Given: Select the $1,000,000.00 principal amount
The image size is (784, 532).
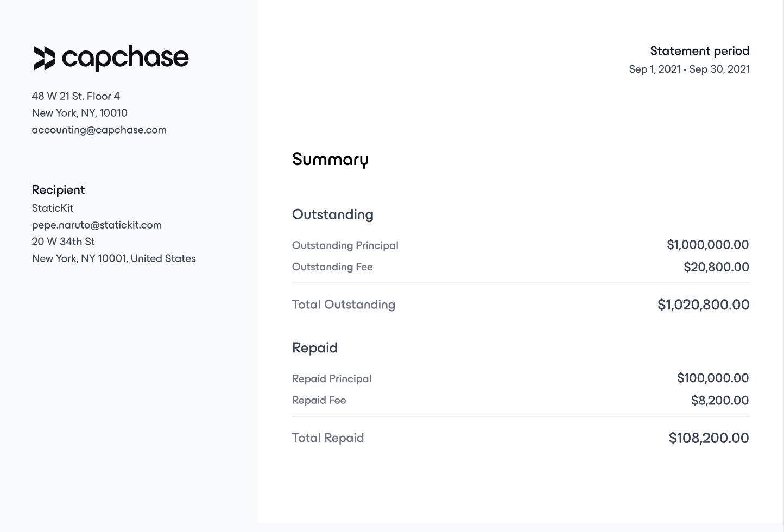Looking at the screenshot, I should coord(708,245).
